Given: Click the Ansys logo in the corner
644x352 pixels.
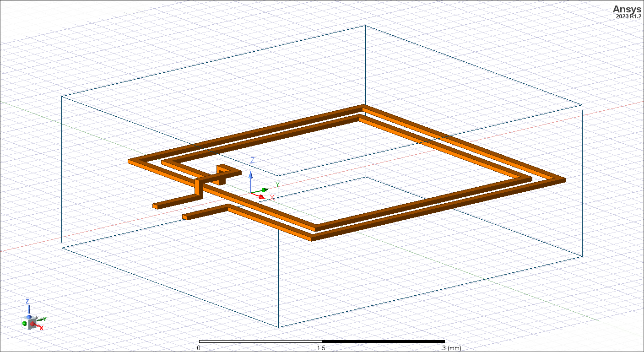Looking at the screenshot, I should point(628,9).
